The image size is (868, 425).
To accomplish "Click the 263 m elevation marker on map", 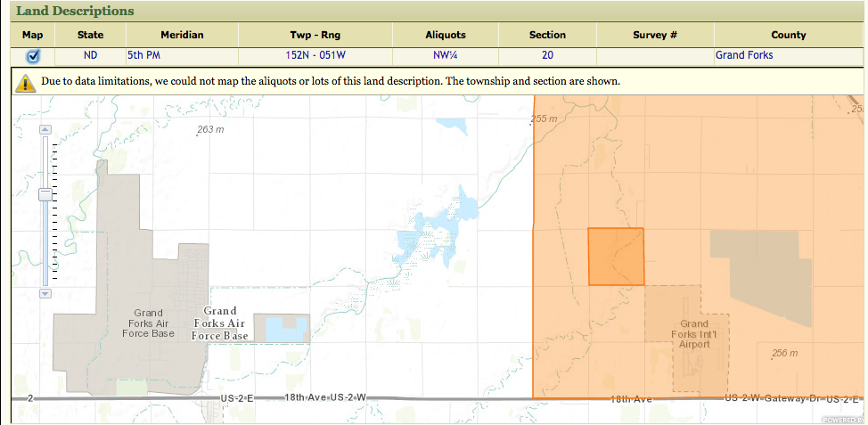I will [210, 130].
